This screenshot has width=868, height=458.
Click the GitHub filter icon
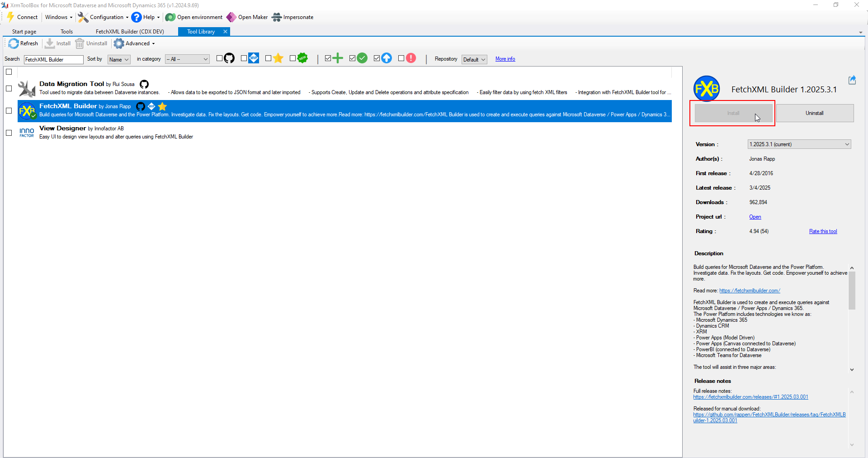pyautogui.click(x=229, y=58)
